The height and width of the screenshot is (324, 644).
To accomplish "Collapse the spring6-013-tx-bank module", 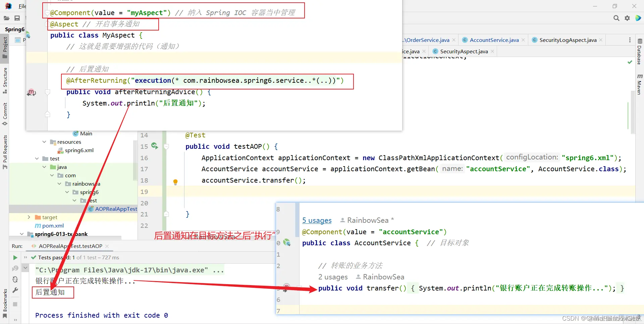I will [22, 234].
